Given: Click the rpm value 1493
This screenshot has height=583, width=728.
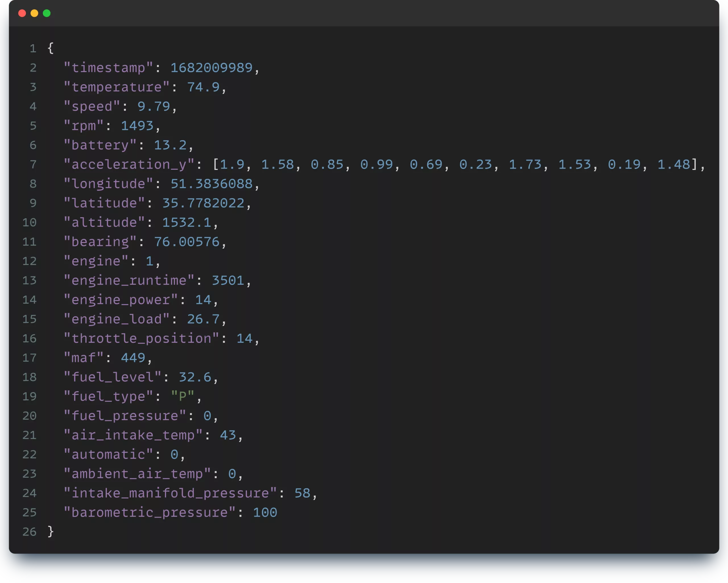Looking at the screenshot, I should [x=137, y=126].
